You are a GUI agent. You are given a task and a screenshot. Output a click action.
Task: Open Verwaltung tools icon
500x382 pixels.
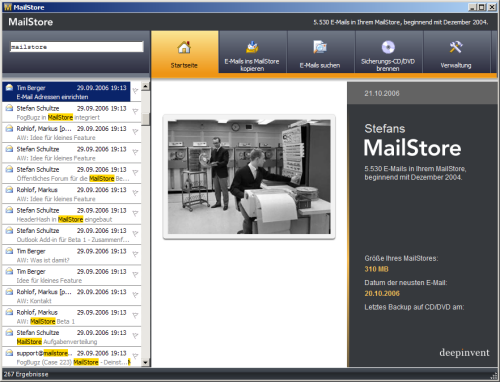[456, 47]
